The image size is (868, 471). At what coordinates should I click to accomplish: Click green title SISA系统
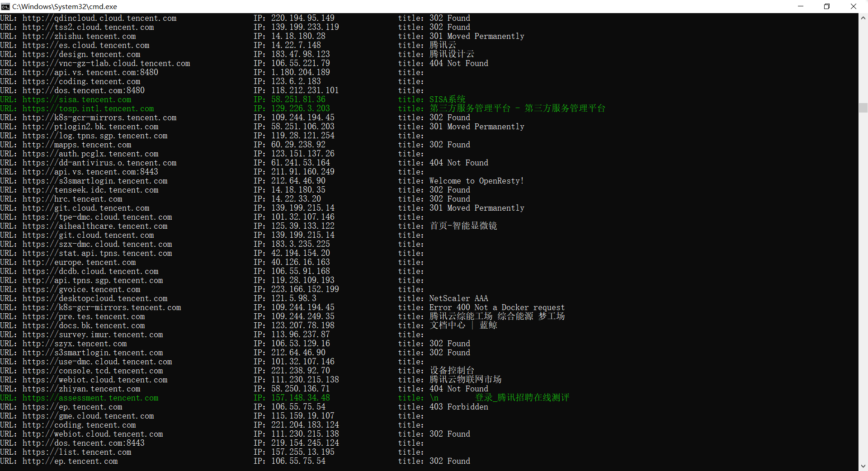(448, 99)
